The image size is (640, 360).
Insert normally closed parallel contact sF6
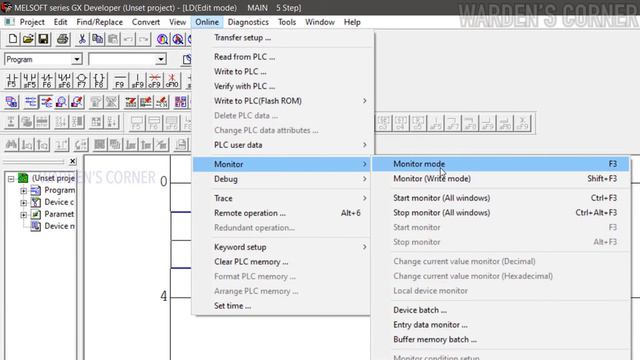click(64, 80)
